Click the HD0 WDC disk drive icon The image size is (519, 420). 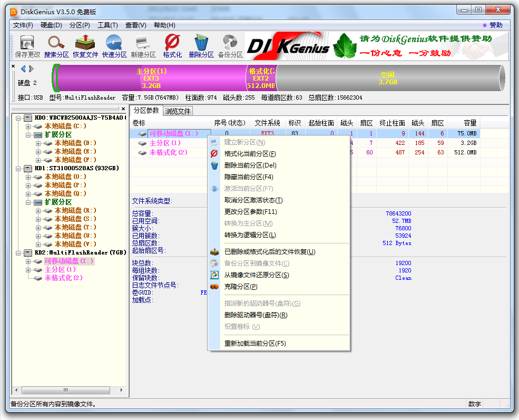point(28,118)
